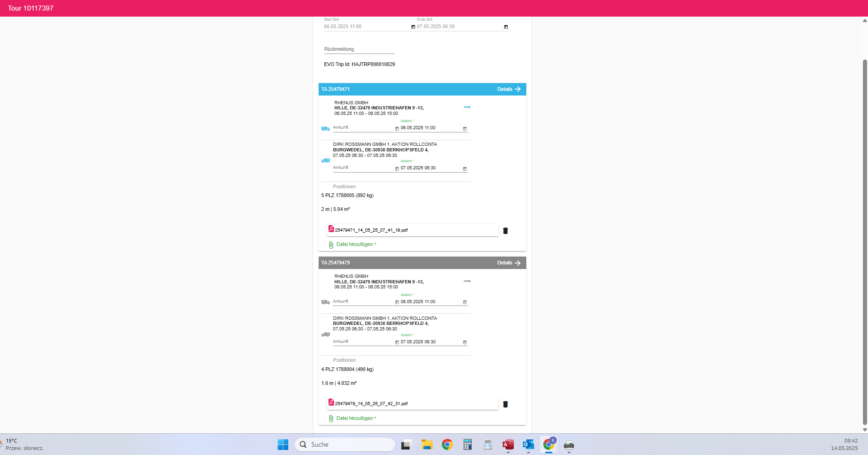Click paperclip icon under TA 25479471
Viewport: 868px width, 455px height.
pyautogui.click(x=331, y=245)
